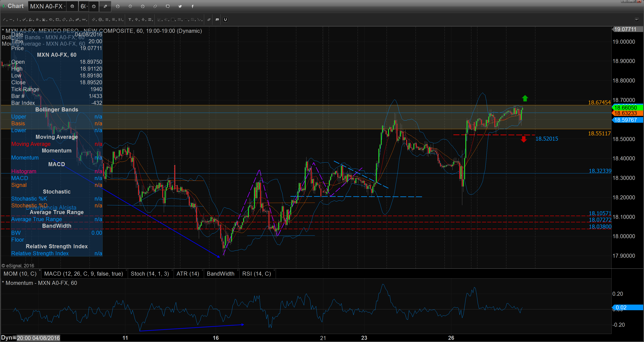The width and height of the screenshot is (644, 342).
Task: Select the triangle drawing tool
Action: tap(71, 20)
